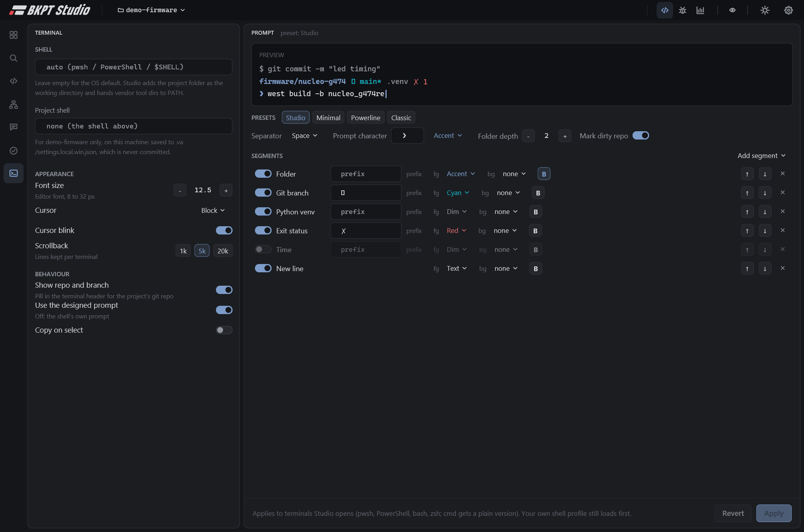Select the Minimal preset

[328, 117]
